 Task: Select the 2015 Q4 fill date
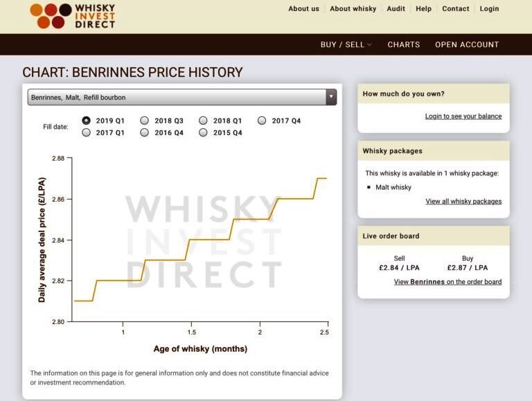(x=203, y=132)
